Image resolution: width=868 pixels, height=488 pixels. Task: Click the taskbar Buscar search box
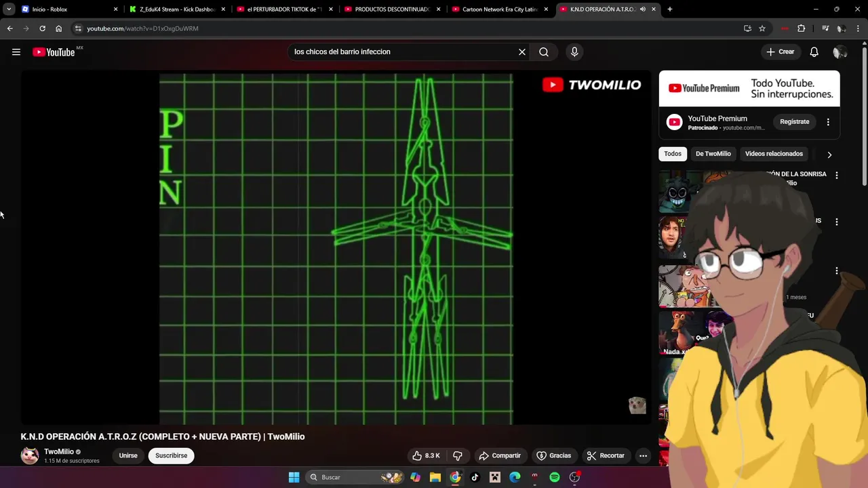355,477
